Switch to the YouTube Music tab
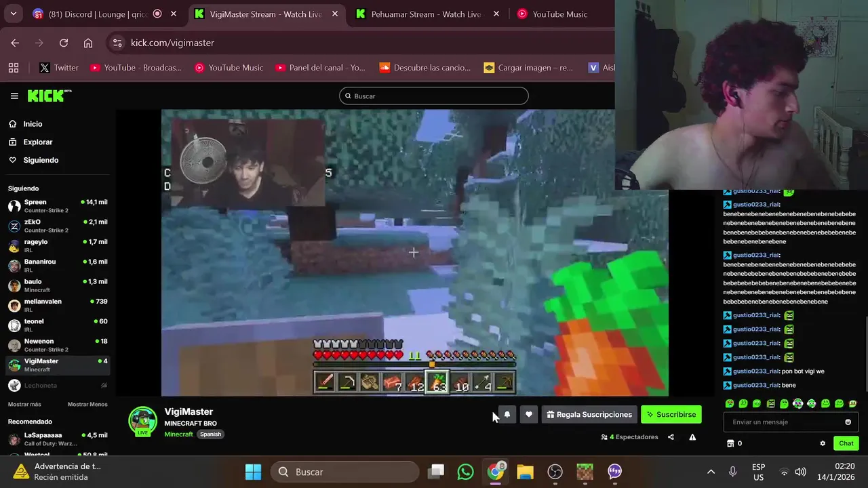The image size is (868, 488). (559, 14)
